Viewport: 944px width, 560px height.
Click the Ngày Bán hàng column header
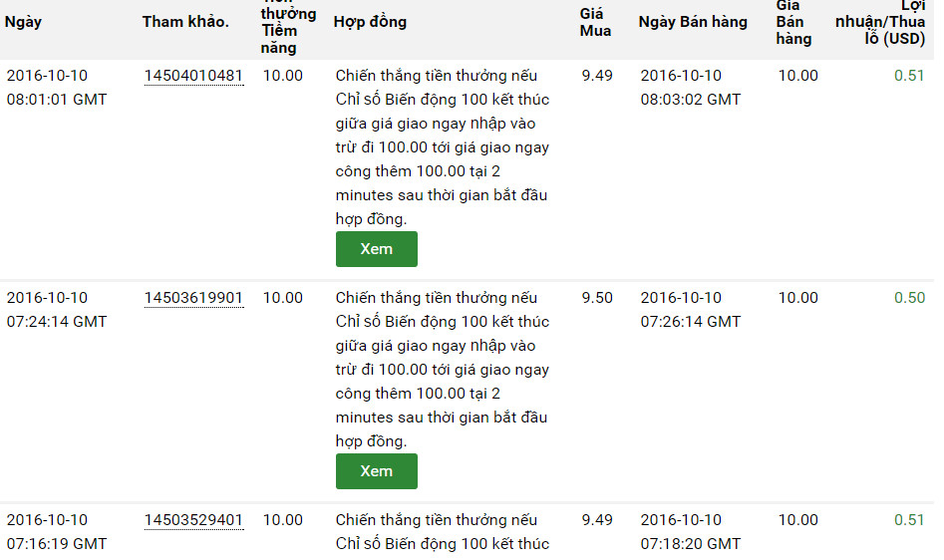(693, 22)
